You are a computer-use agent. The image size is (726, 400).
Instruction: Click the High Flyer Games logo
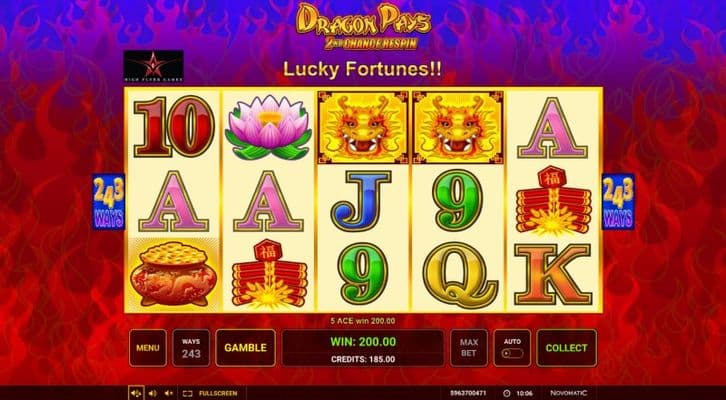153,66
